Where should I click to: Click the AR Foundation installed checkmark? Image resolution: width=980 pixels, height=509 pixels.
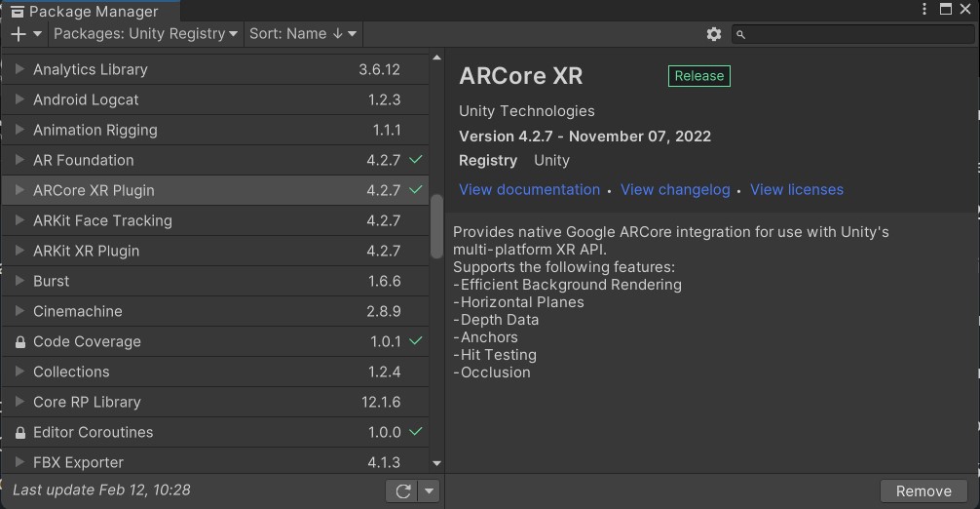point(416,160)
